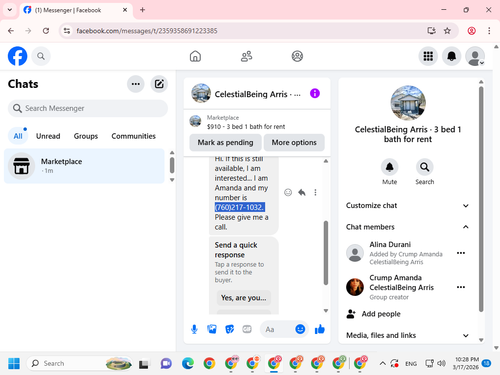Click the chat list down scroll arrow
Screen dimensions: 500x375
coord(172,180)
